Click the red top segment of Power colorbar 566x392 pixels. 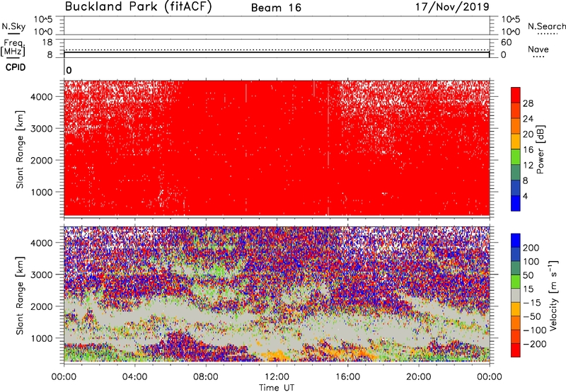click(516, 95)
